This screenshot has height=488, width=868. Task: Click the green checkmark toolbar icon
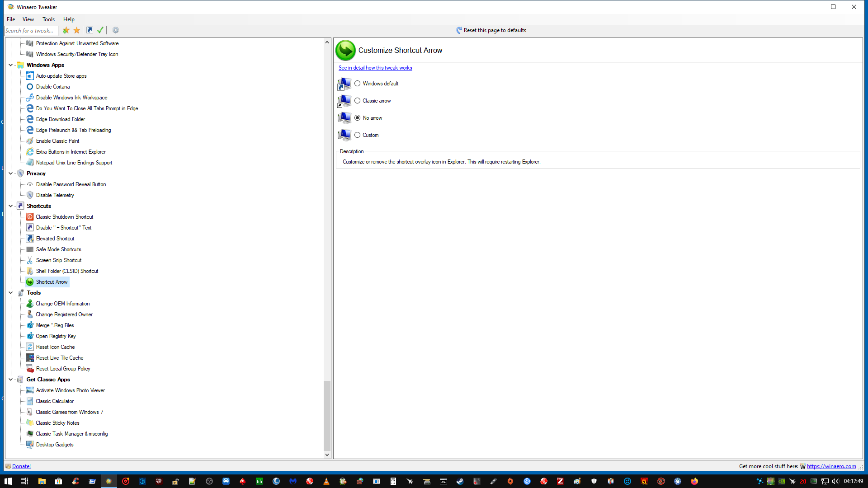click(100, 30)
